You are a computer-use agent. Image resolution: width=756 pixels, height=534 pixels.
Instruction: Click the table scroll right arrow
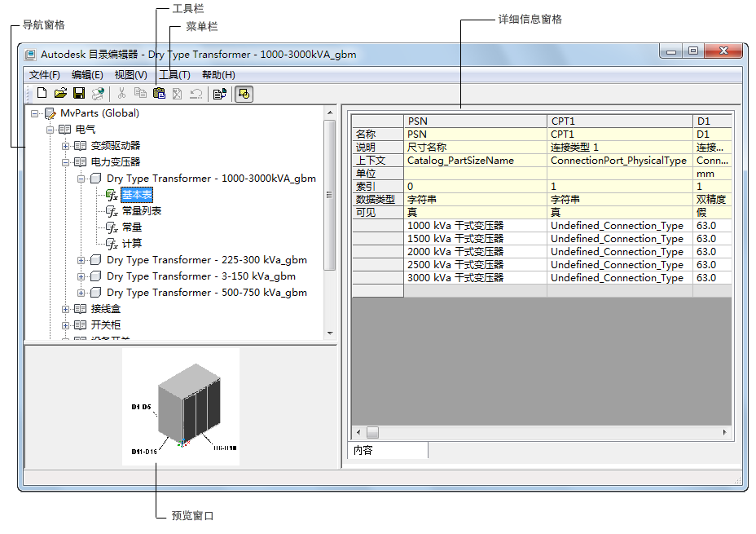725,432
